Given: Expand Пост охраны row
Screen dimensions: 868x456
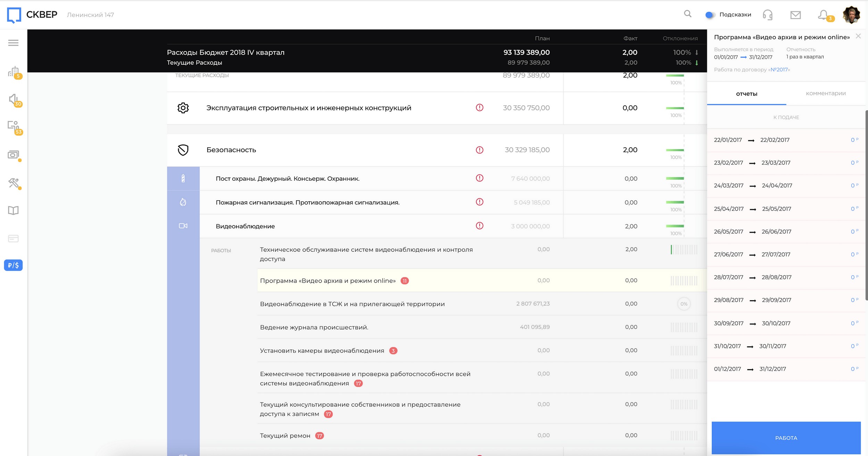Looking at the screenshot, I should (287, 179).
